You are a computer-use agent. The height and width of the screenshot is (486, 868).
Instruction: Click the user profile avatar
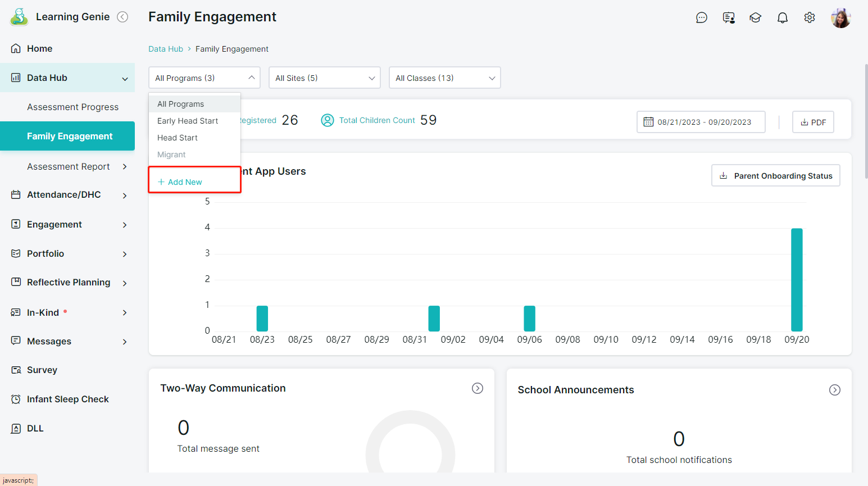point(840,18)
